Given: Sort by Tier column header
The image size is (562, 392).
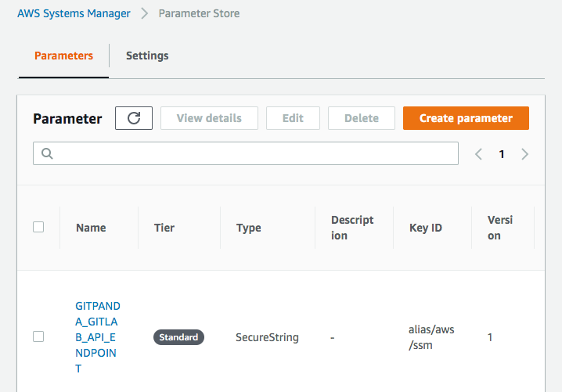Looking at the screenshot, I should [x=164, y=228].
